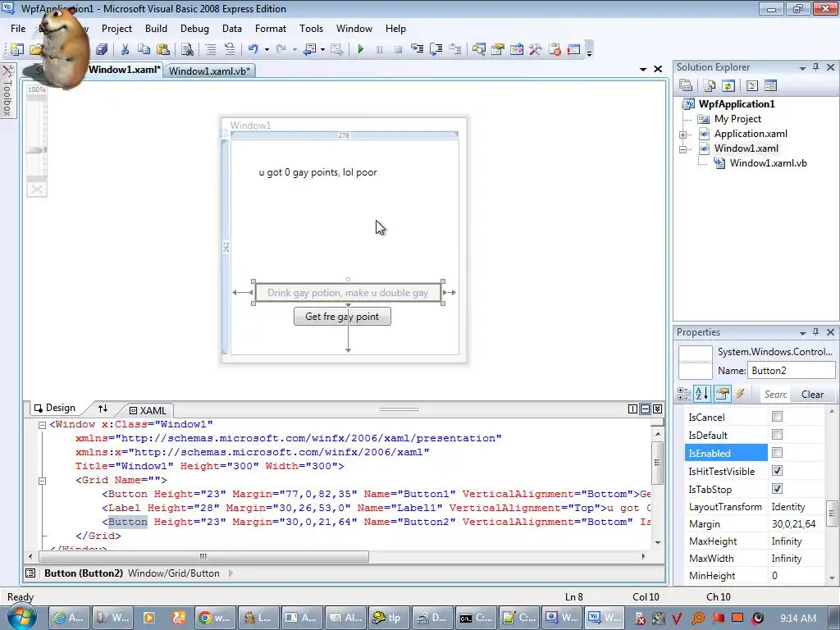This screenshot has width=840, height=630.
Task: Click the Save All toolbar icon
Action: point(102,49)
